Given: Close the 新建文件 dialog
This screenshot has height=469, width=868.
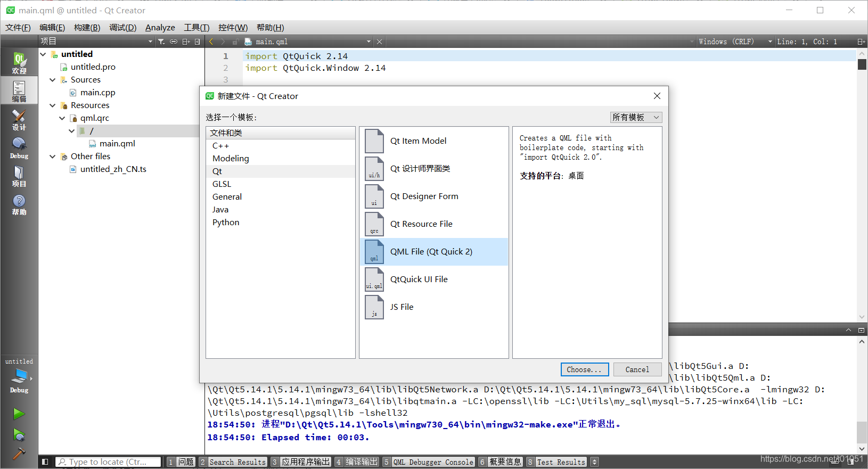Looking at the screenshot, I should coord(657,96).
